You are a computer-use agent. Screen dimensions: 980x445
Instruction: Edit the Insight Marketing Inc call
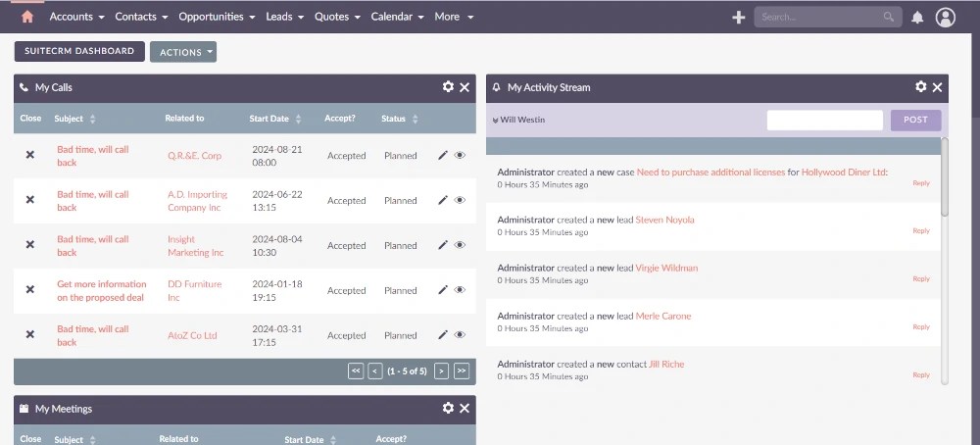point(443,245)
